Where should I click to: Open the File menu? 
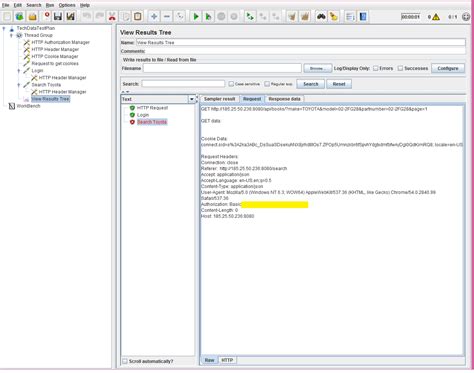(6, 5)
